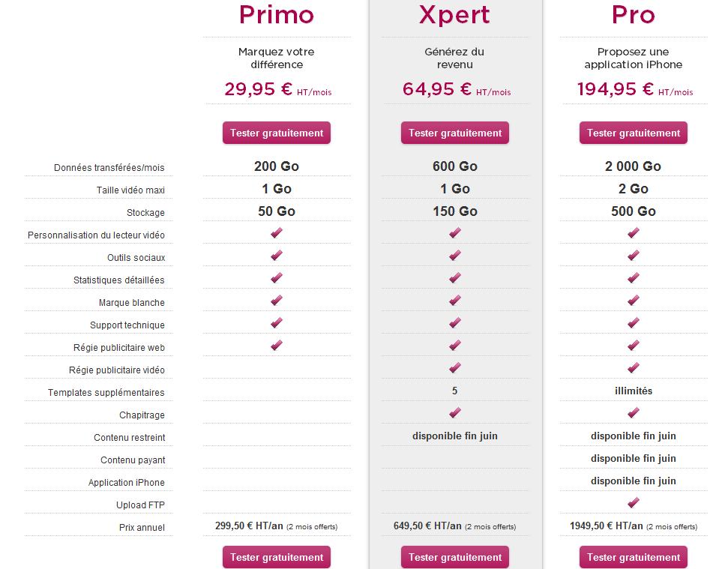Click the Régie publicitaire vidéo checkmark for Pro

(633, 368)
